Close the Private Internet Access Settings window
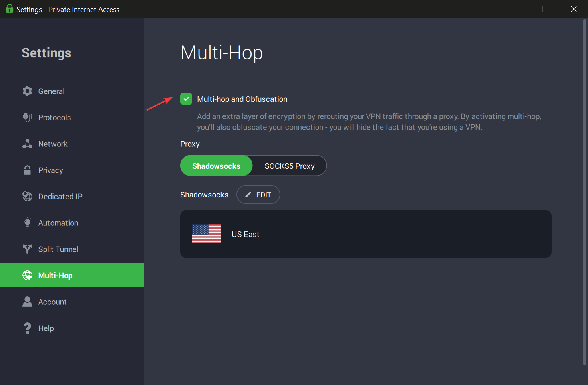 574,9
